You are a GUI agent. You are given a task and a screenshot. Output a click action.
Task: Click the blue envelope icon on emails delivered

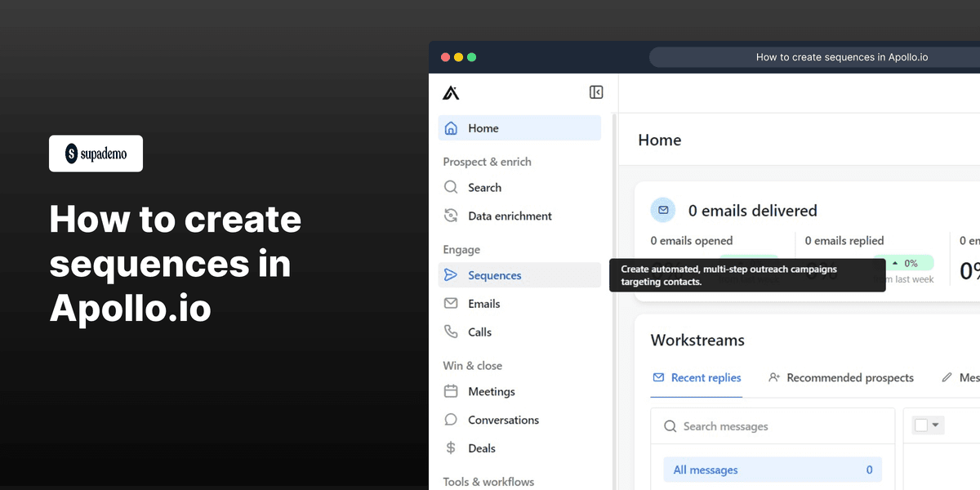pos(663,210)
